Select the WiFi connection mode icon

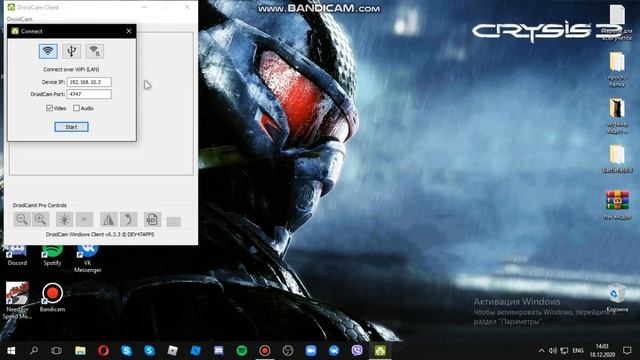[x=48, y=51]
